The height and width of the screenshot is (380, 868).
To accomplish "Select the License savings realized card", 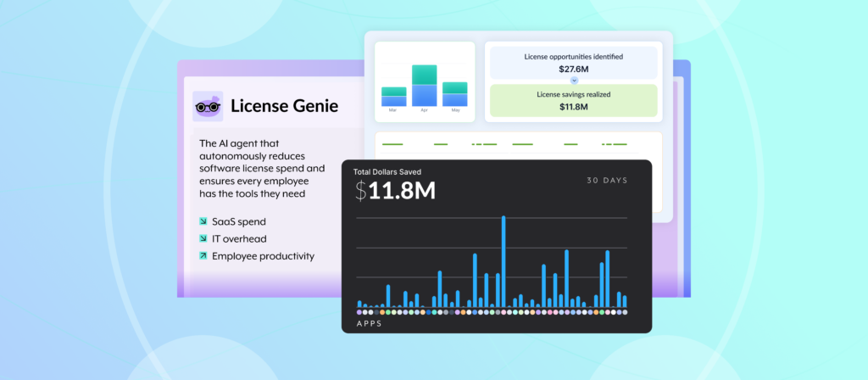I will click(574, 100).
